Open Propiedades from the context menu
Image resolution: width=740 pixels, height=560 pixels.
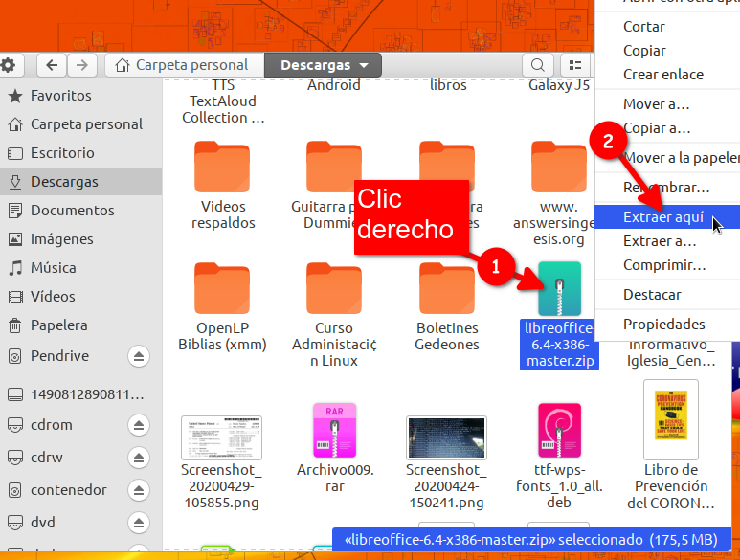[667, 325]
